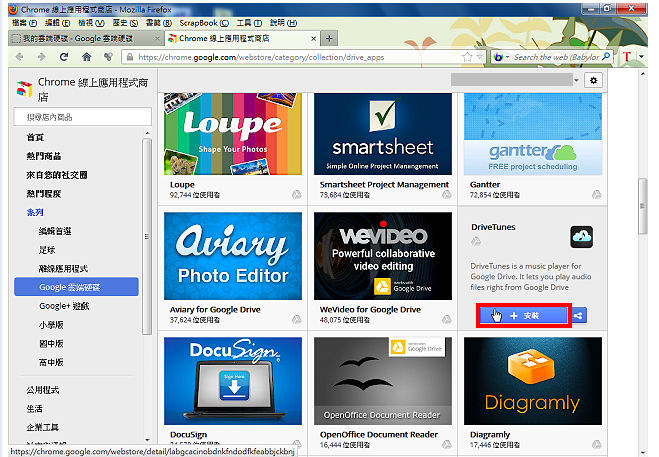Open 首頁 in the store sidebar
This screenshot has width=659, height=457.
point(35,137)
